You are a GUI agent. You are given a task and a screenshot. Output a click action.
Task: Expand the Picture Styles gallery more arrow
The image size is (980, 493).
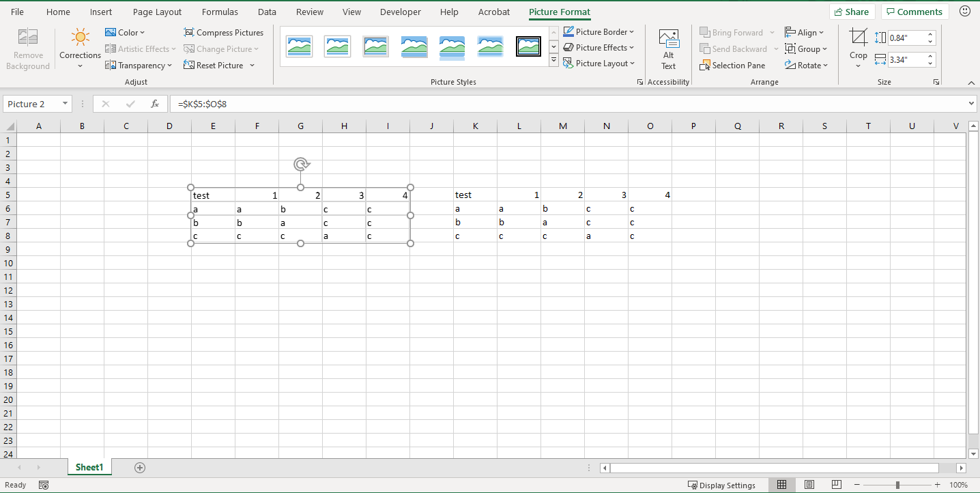coord(553,61)
